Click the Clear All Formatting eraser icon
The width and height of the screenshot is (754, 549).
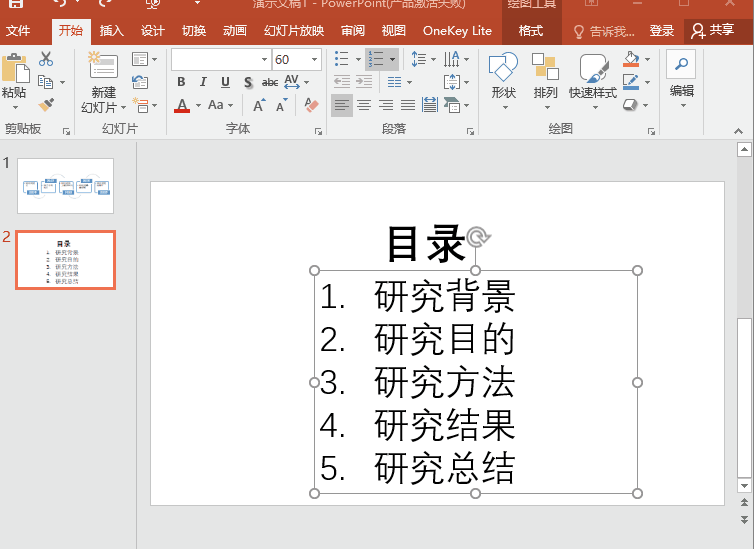coord(311,105)
